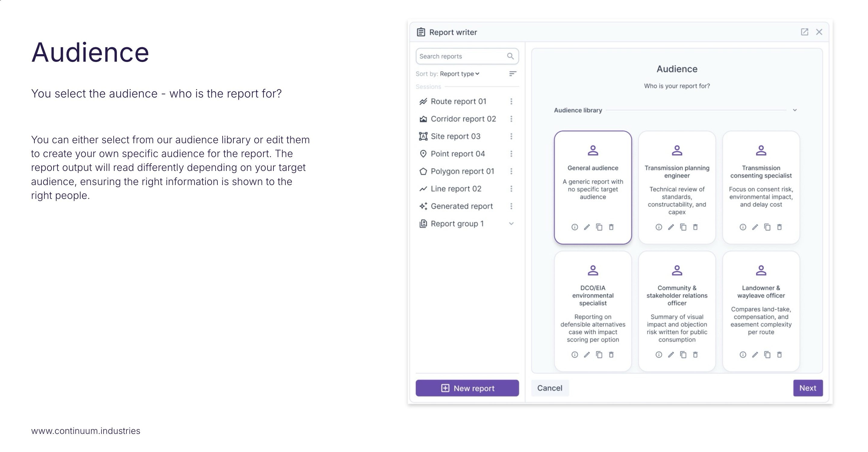868x452 pixels.
Task: Edit Community & stakeholder relations officer audience
Action: 670,355
